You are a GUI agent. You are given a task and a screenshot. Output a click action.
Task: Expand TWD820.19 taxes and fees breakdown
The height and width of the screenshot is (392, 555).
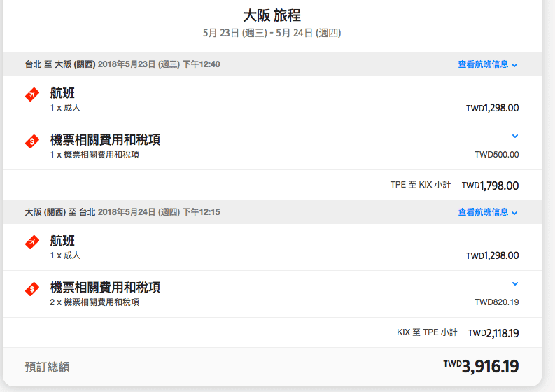(515, 283)
